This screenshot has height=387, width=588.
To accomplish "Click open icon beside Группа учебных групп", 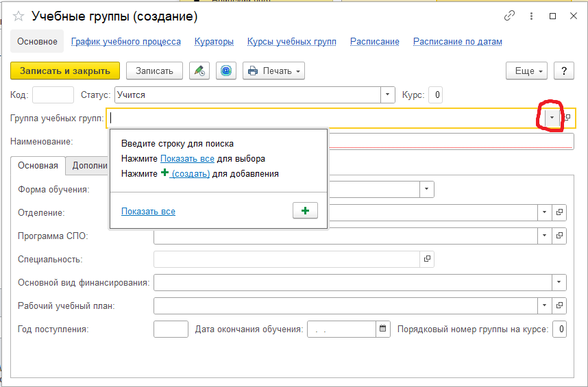I will click(567, 118).
